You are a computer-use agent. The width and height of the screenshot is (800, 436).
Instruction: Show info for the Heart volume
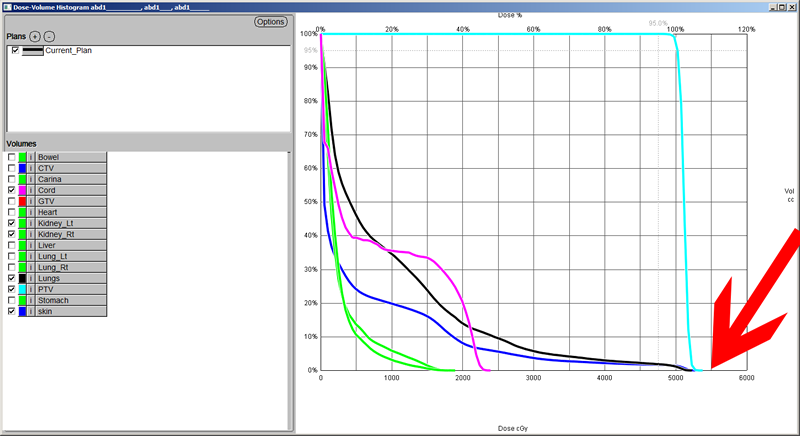click(x=30, y=212)
